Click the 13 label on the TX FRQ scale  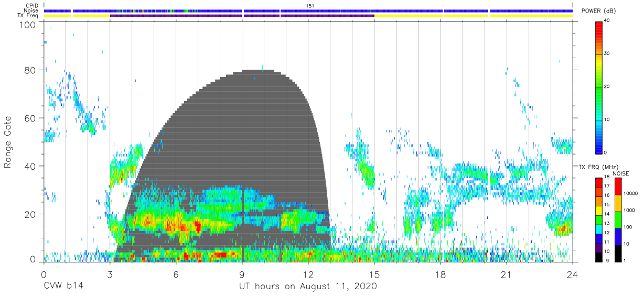[607, 224]
